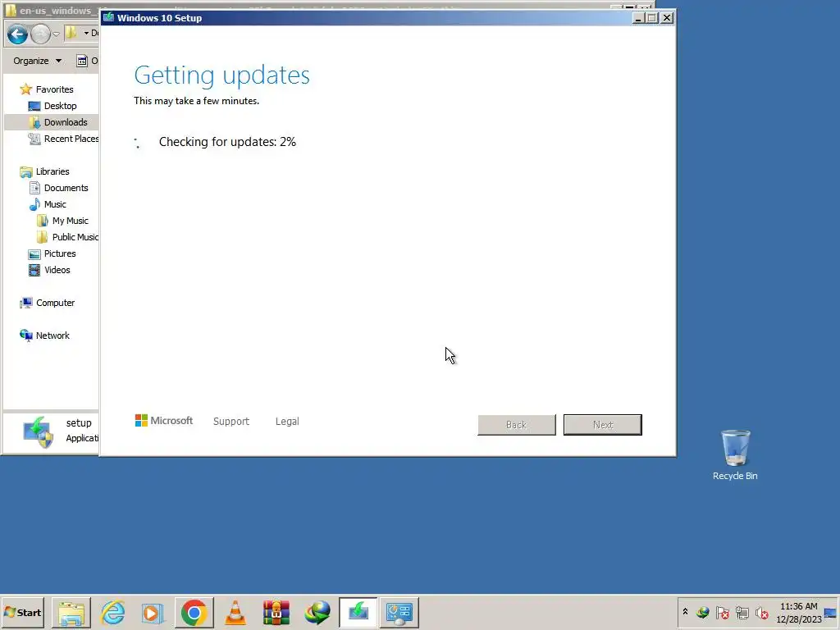
Task: Open the Support link in Setup
Action: point(231,421)
